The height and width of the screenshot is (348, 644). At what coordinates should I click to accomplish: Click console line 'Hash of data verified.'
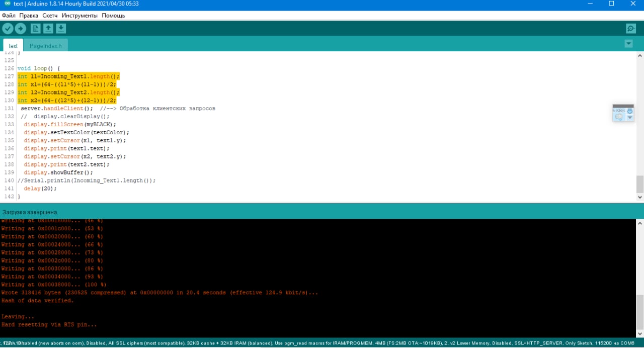[37, 301]
